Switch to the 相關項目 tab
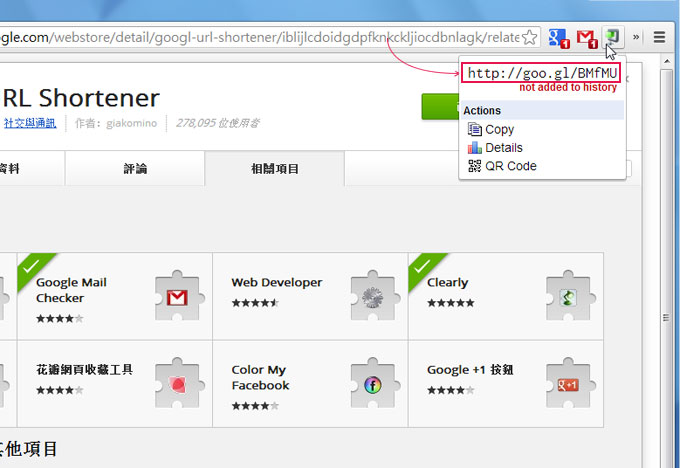 pyautogui.click(x=275, y=168)
